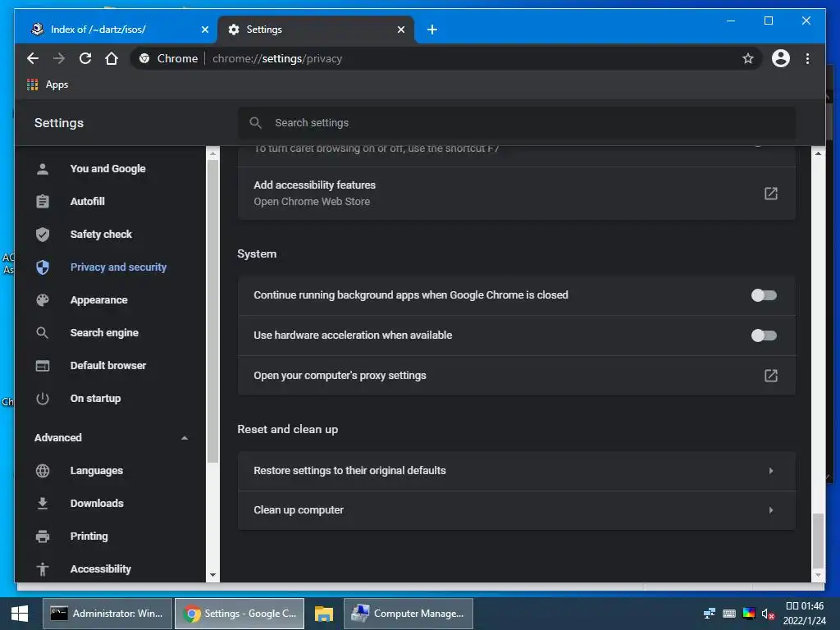Expand Restore settings to original defaults arrow
This screenshot has height=630, width=840.
(771, 470)
